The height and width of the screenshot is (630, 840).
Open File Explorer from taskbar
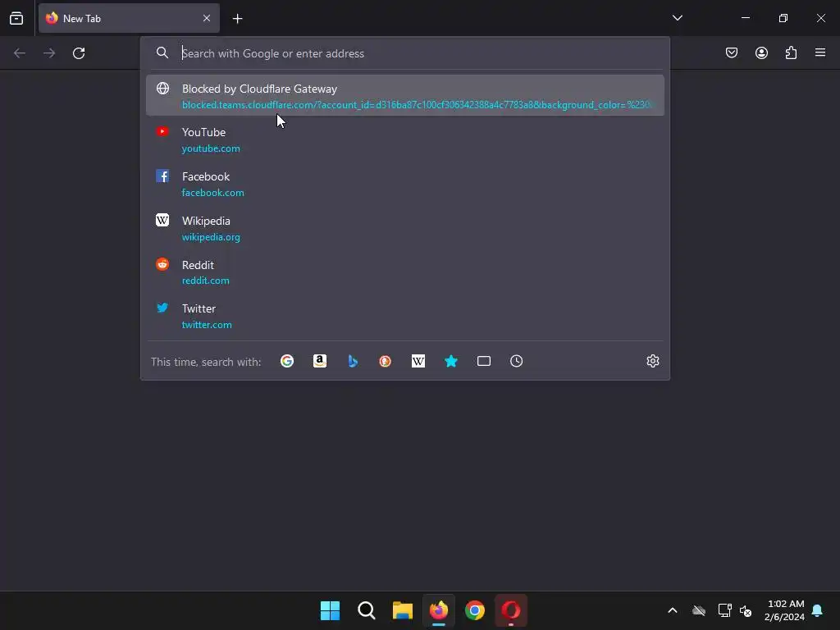click(402, 610)
